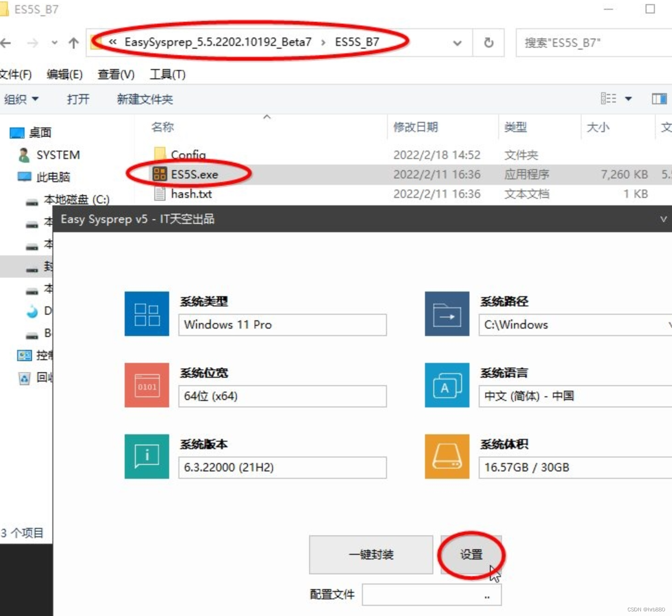Select the ES5S.exe application icon

[159, 174]
